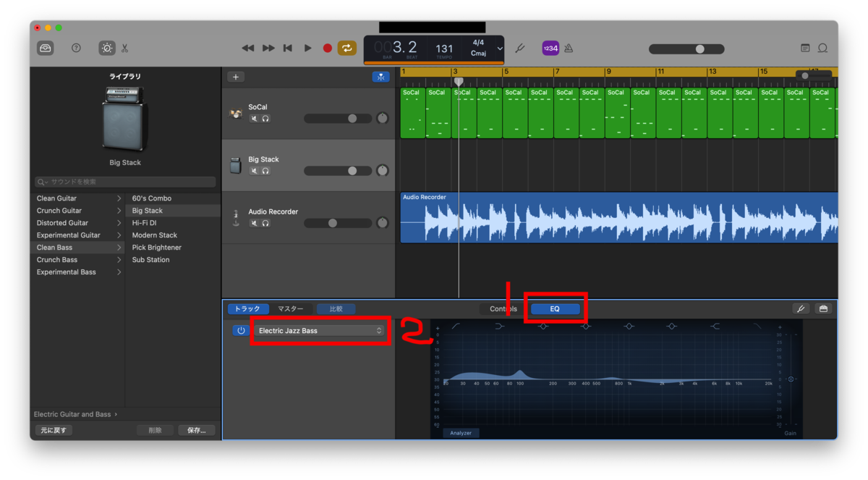
Task: Click the blue Catch Playhead button above the tracks
Action: tap(380, 77)
